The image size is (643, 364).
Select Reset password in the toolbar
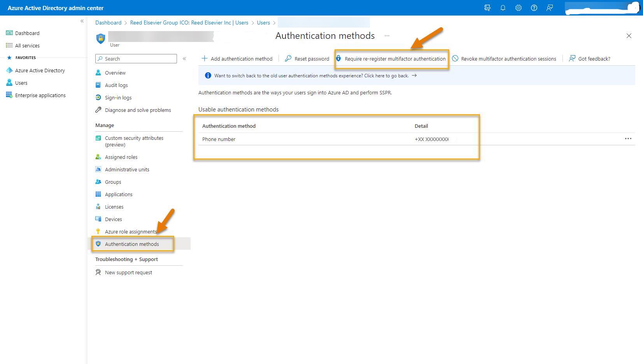pyautogui.click(x=307, y=59)
